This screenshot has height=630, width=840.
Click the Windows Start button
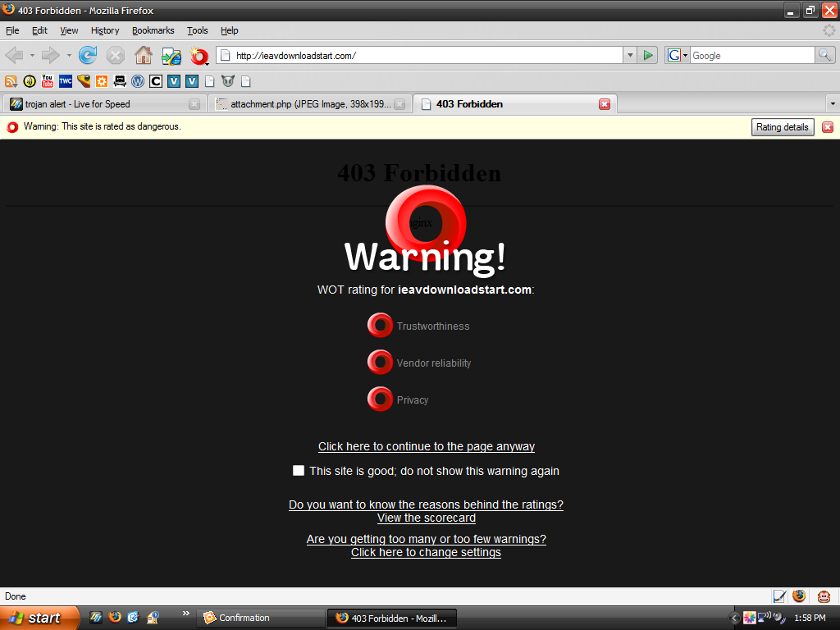pos(39,618)
